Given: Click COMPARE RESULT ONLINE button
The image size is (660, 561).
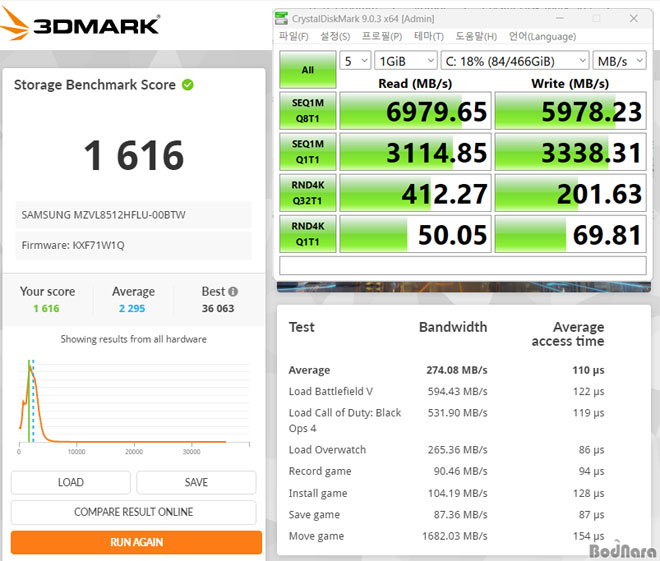Looking at the screenshot, I should coord(133,512).
